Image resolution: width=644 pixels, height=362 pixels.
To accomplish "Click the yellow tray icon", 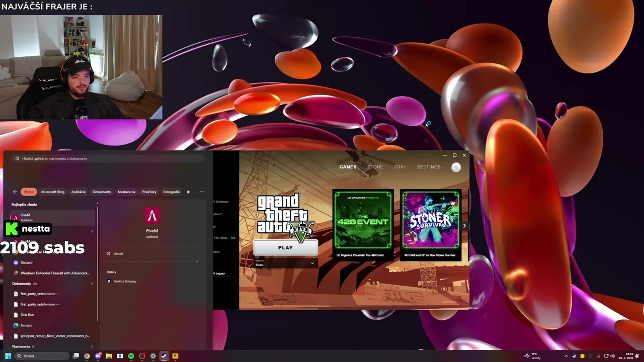I will (582, 356).
